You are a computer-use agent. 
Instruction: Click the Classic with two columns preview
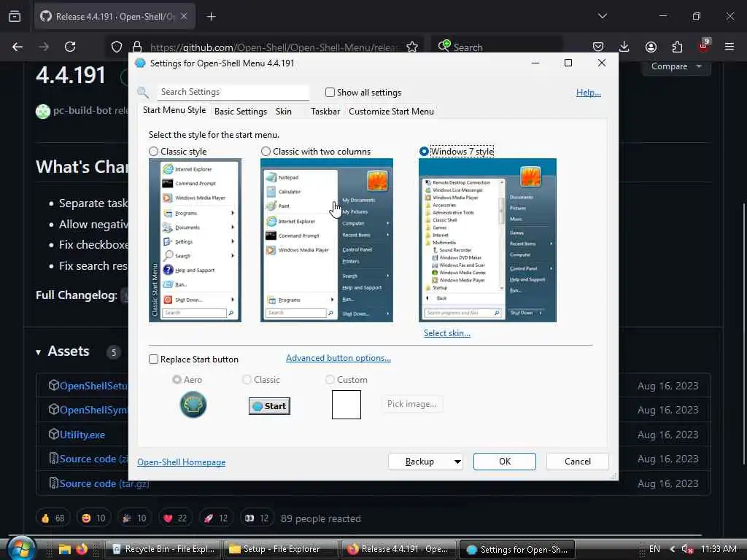tap(326, 240)
